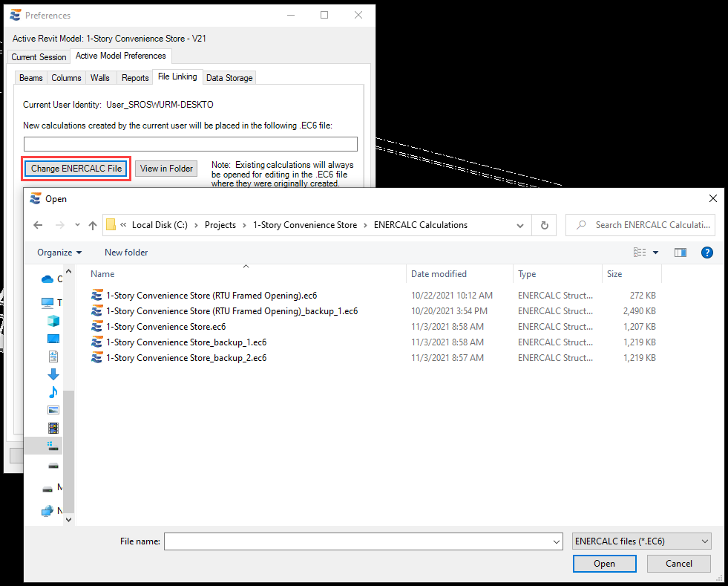Click the .EC6 file path field in Preferences
This screenshot has height=586, width=728.
point(191,144)
